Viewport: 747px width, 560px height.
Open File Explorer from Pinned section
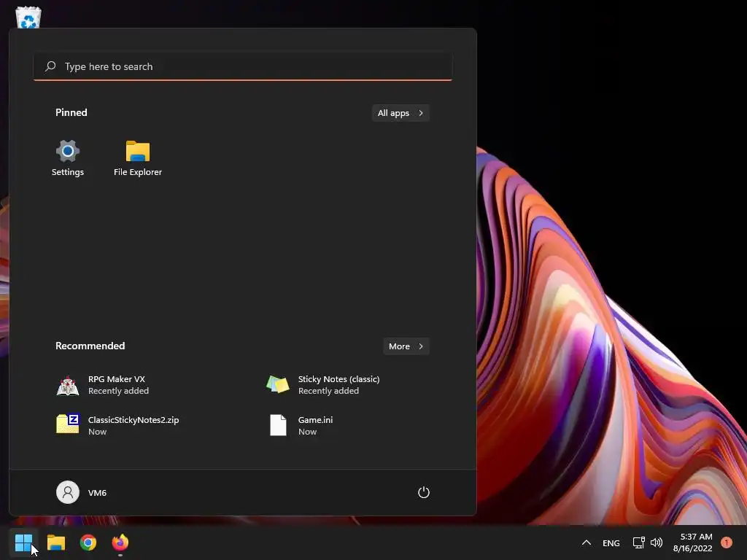point(138,158)
